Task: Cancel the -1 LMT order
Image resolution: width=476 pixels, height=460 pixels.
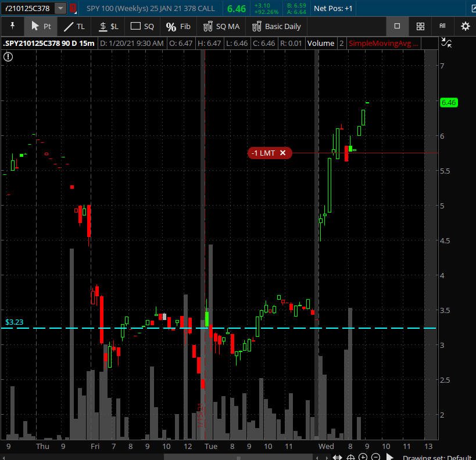Action: (282, 153)
